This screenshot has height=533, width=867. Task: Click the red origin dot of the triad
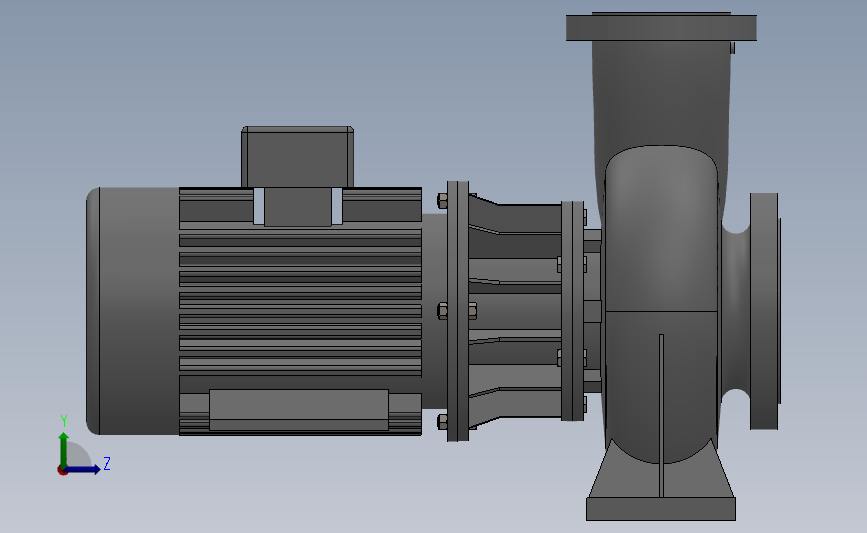(62, 471)
